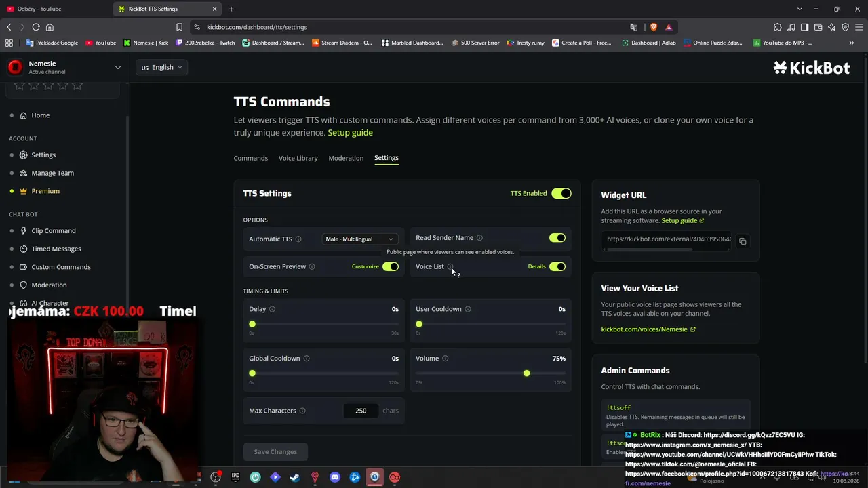Select the TTS Settings tab
This screenshot has width=868, height=488.
pos(387,158)
